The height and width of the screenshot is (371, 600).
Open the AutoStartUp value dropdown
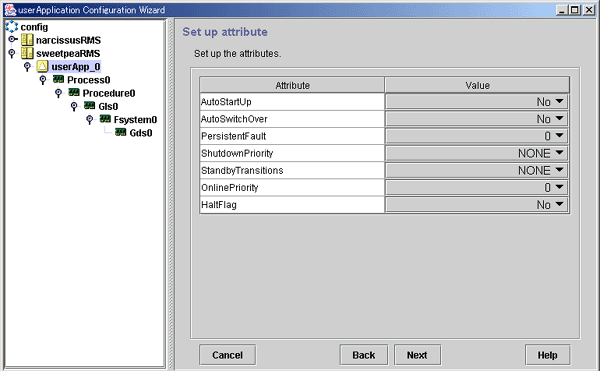pos(477,102)
